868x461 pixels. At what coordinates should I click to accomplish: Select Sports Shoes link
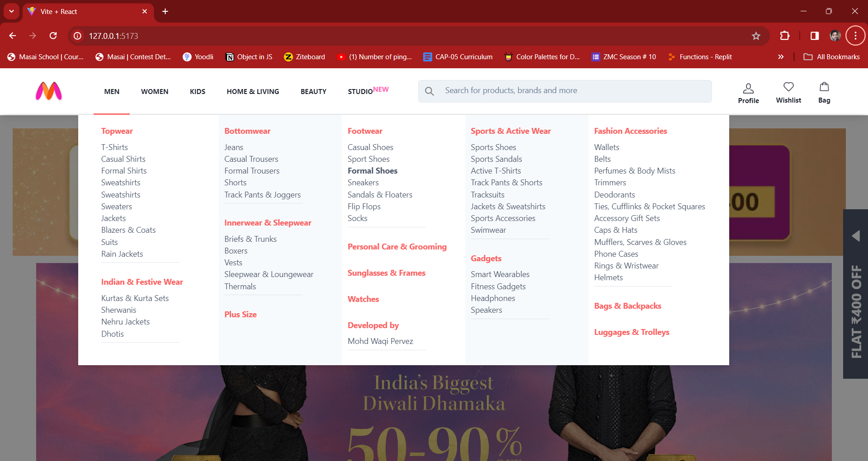pyautogui.click(x=493, y=147)
